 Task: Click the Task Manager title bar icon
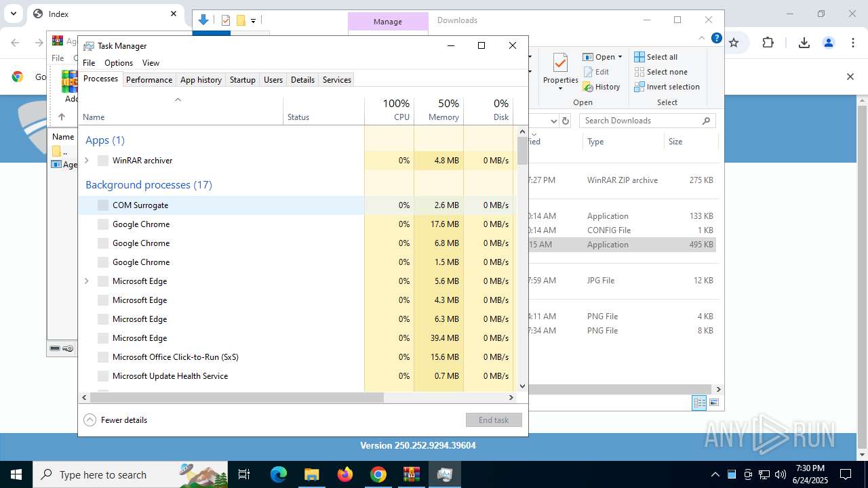pos(89,46)
